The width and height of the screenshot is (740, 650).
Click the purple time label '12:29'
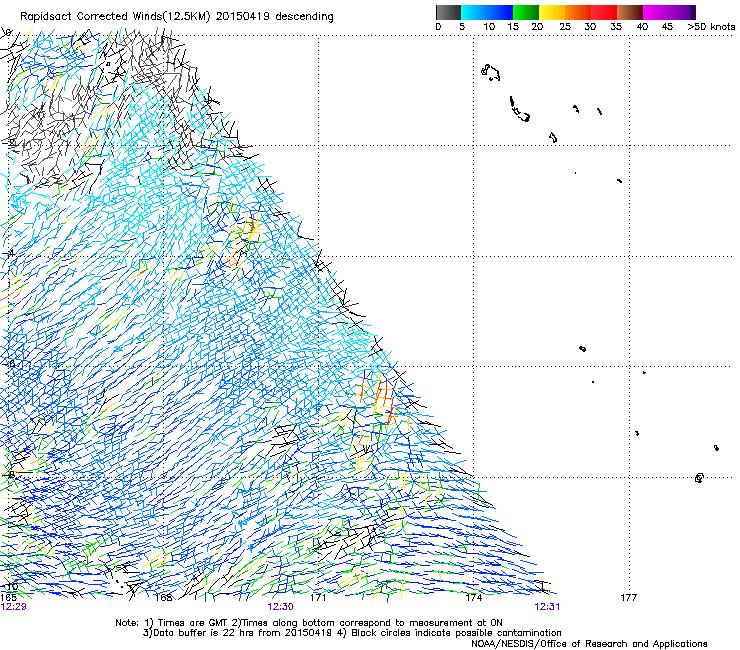point(13,607)
